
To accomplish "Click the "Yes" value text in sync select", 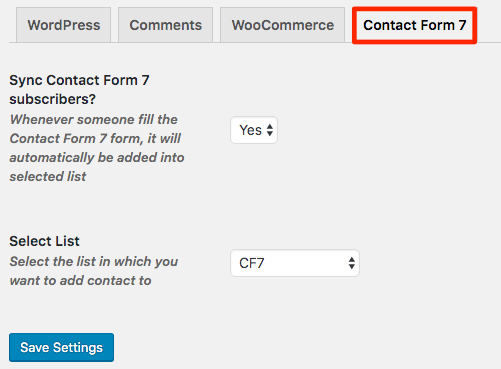I will point(251,130).
